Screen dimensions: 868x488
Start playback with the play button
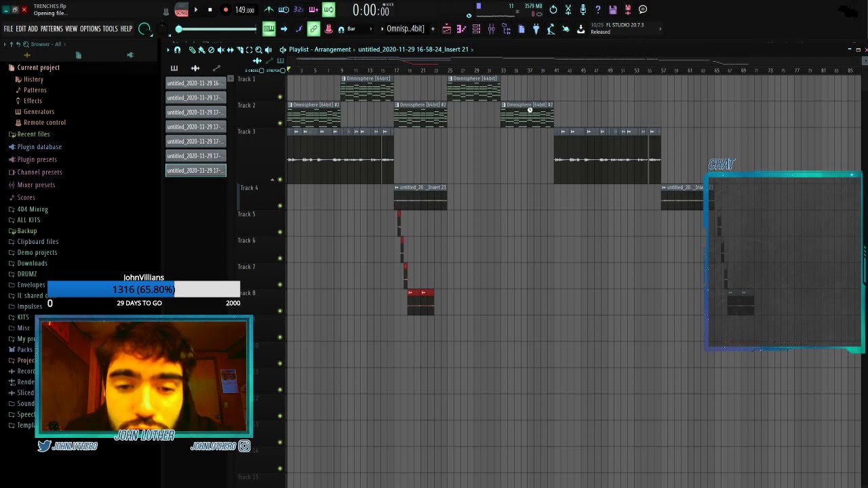point(196,9)
